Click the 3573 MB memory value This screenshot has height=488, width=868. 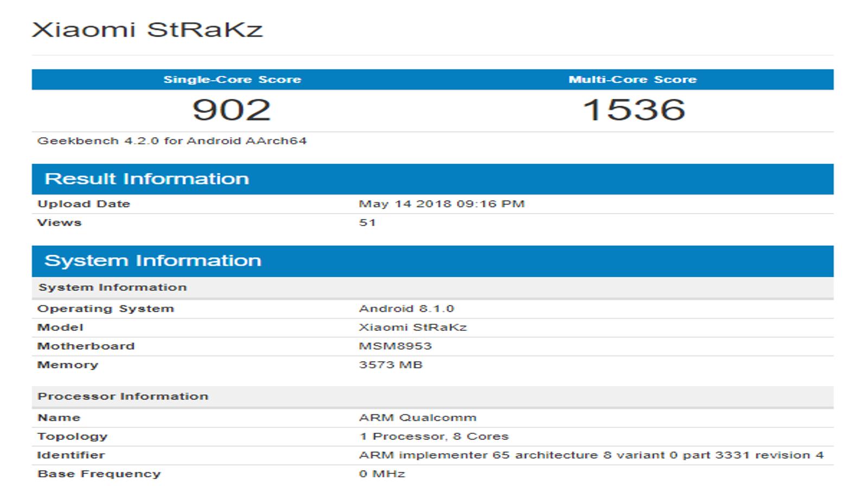pos(391,365)
